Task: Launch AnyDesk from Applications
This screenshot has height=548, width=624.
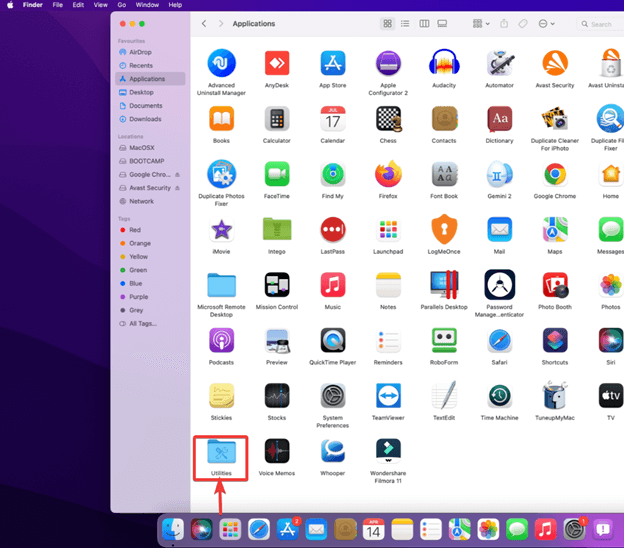Action: click(x=277, y=63)
